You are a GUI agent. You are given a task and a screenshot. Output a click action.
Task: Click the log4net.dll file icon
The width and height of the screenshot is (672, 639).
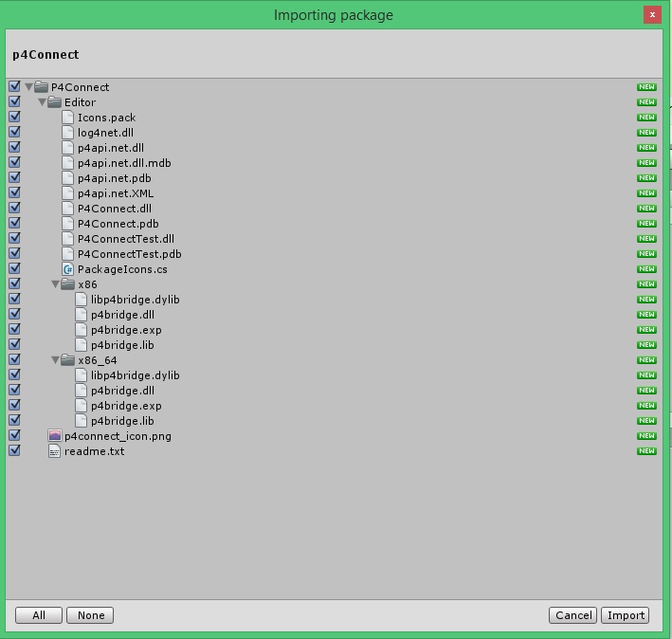click(x=67, y=133)
